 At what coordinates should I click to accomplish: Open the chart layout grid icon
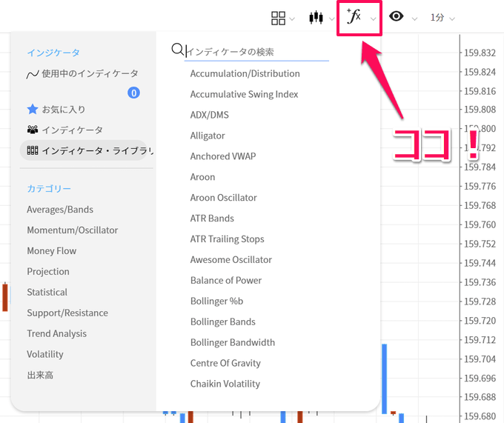point(278,18)
